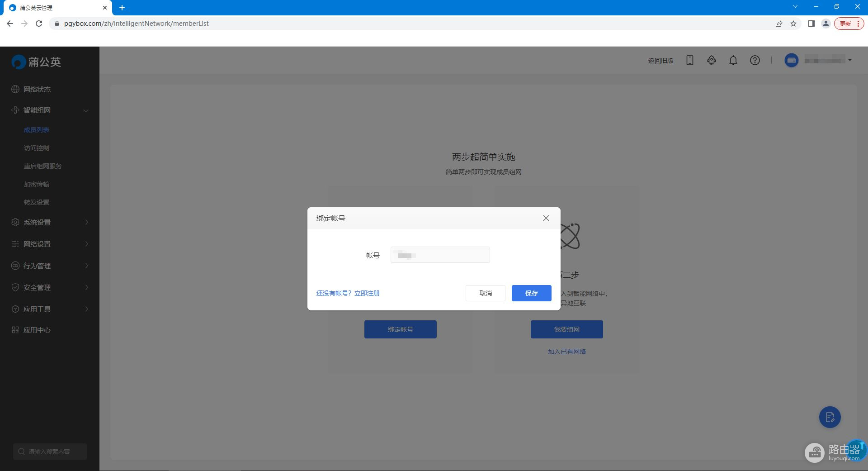868x471 pixels.
Task: Select 访问控制 submenu item
Action: point(37,148)
